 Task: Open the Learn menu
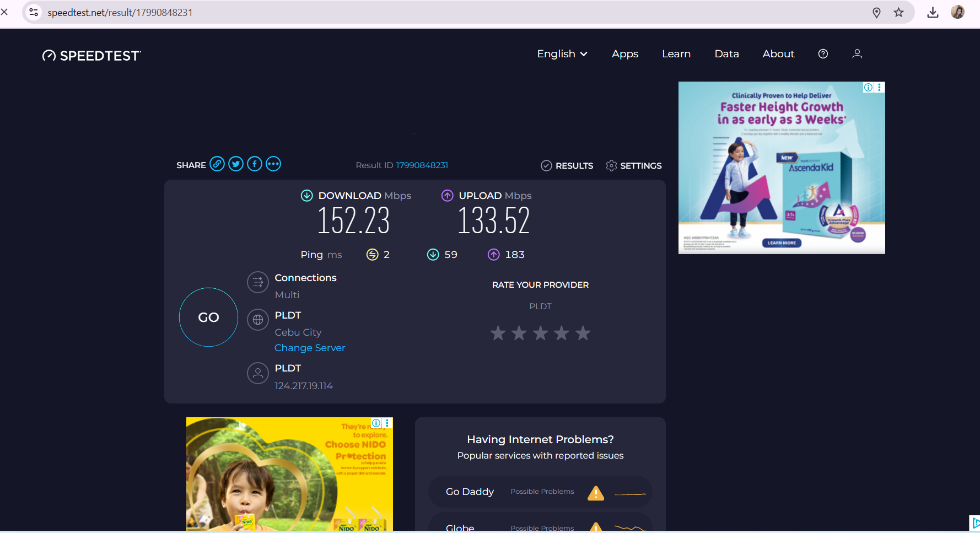676,54
